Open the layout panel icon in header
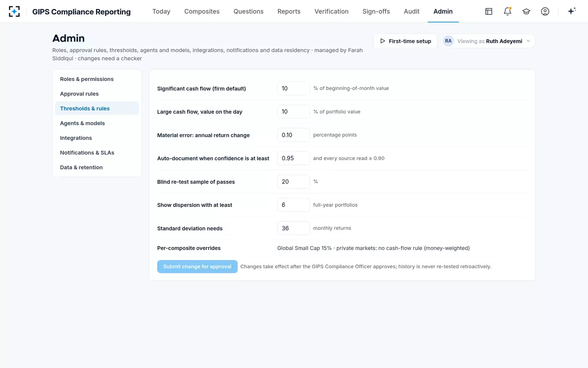The height and width of the screenshot is (368, 588). (489, 11)
